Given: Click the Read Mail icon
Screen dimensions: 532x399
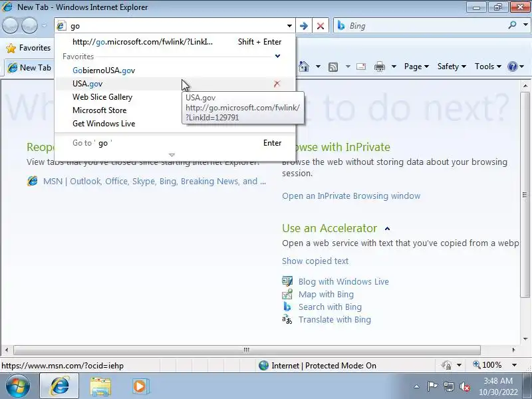Looking at the screenshot, I should [361, 66].
